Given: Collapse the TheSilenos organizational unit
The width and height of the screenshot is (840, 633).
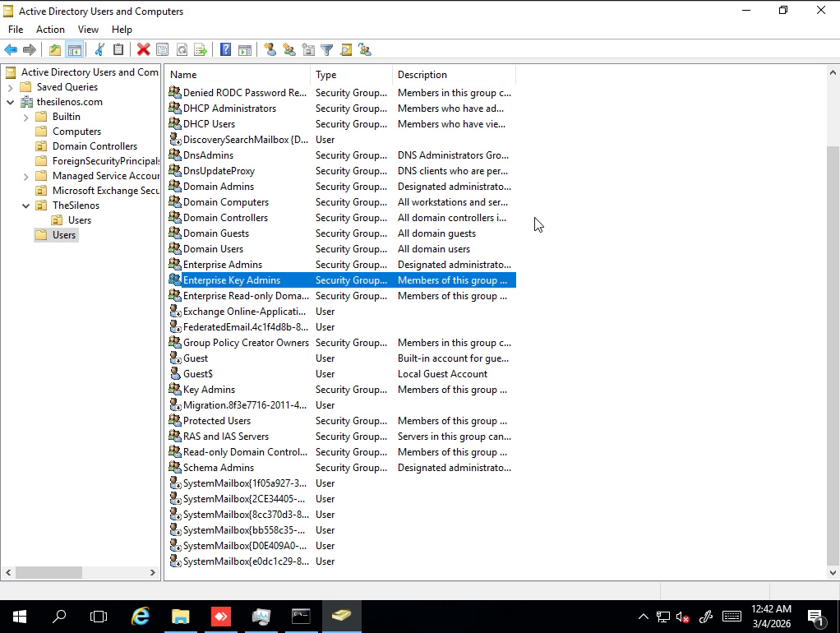Looking at the screenshot, I should pos(25,206).
